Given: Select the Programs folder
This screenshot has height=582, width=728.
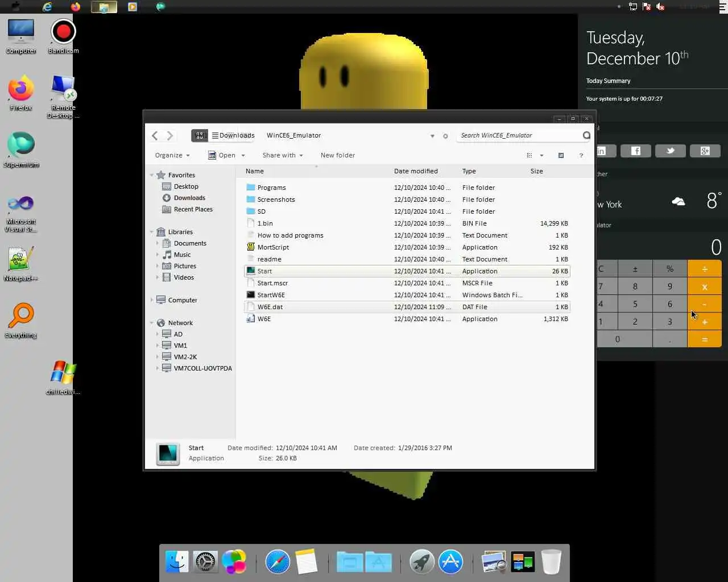Looking at the screenshot, I should [407, 188].
